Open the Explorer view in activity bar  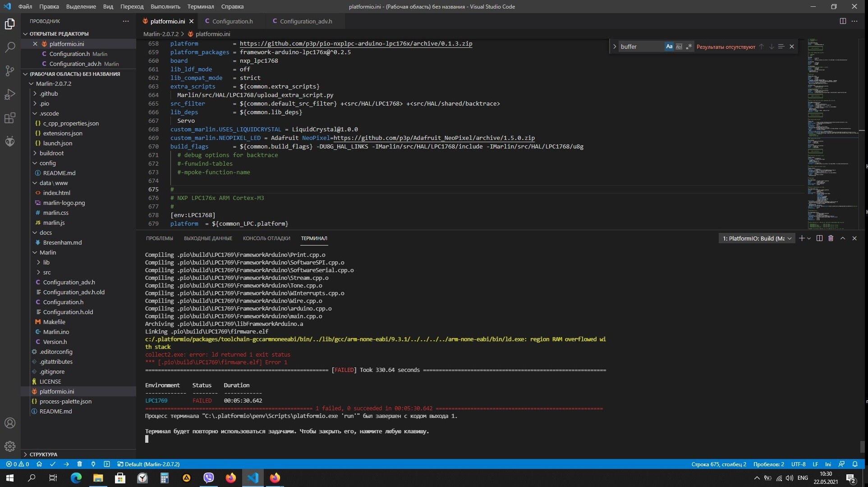tap(10, 24)
